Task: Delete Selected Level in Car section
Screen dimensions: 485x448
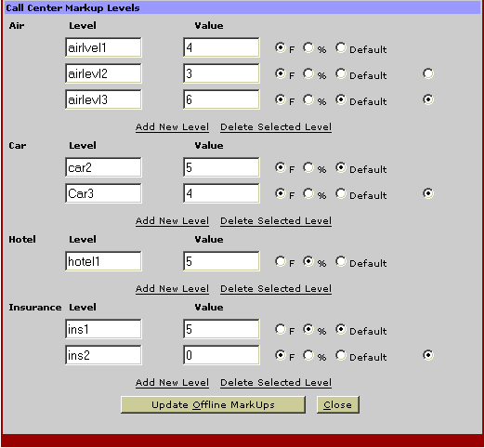Action: (276, 221)
